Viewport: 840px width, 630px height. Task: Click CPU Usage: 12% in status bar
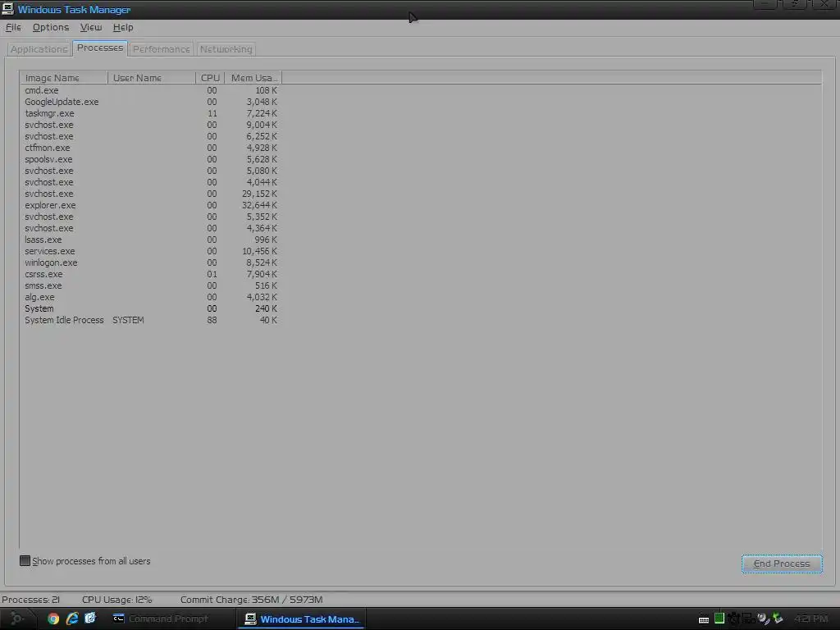(x=116, y=600)
